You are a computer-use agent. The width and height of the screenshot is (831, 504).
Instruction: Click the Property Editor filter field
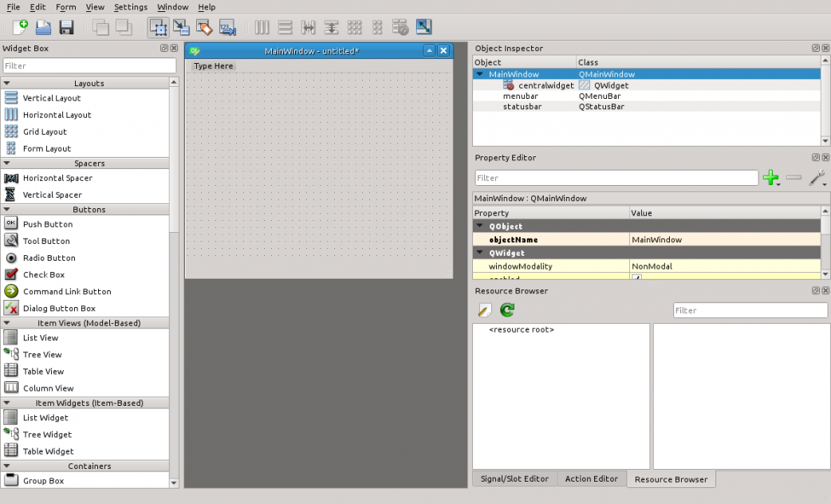616,178
